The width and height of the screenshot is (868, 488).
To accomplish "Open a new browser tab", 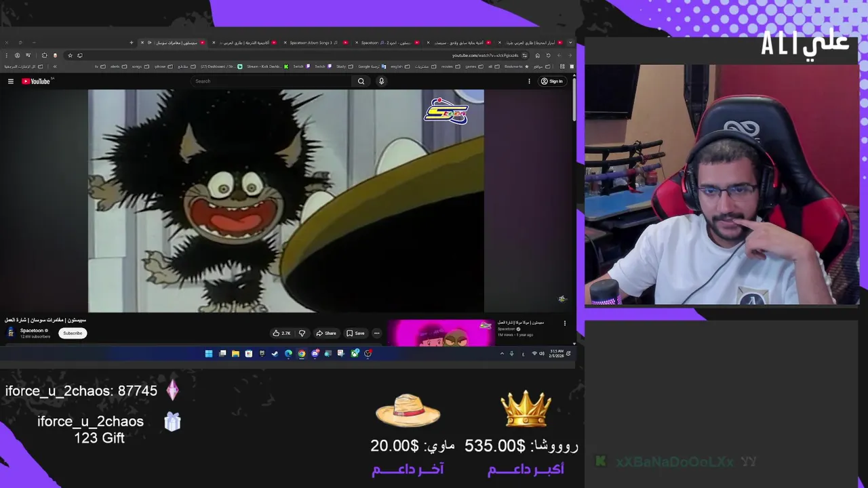I will [132, 42].
